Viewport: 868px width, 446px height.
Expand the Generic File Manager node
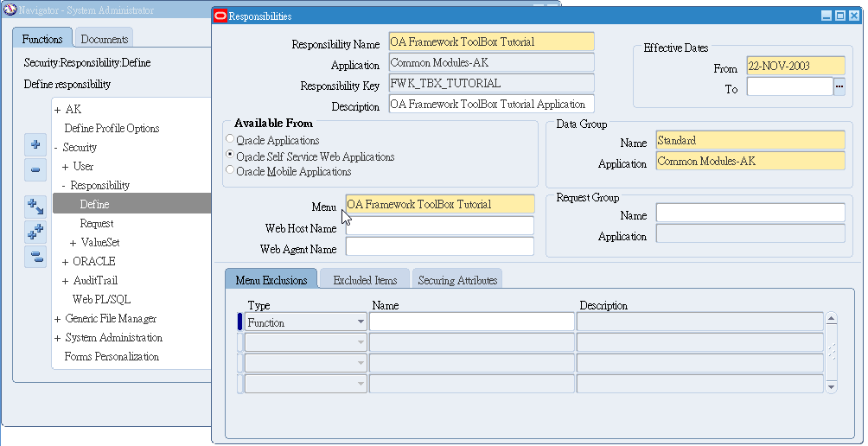pyautogui.click(x=58, y=319)
